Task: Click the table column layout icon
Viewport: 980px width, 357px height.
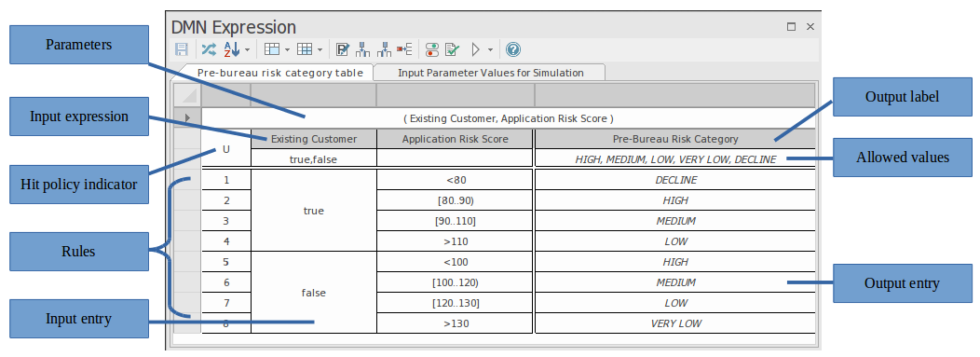Action: (272, 49)
